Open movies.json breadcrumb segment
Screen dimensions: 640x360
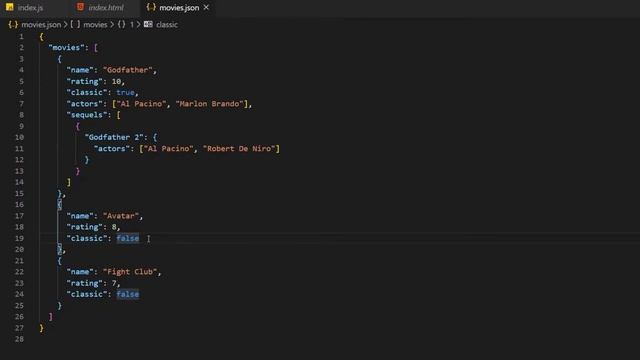41,24
